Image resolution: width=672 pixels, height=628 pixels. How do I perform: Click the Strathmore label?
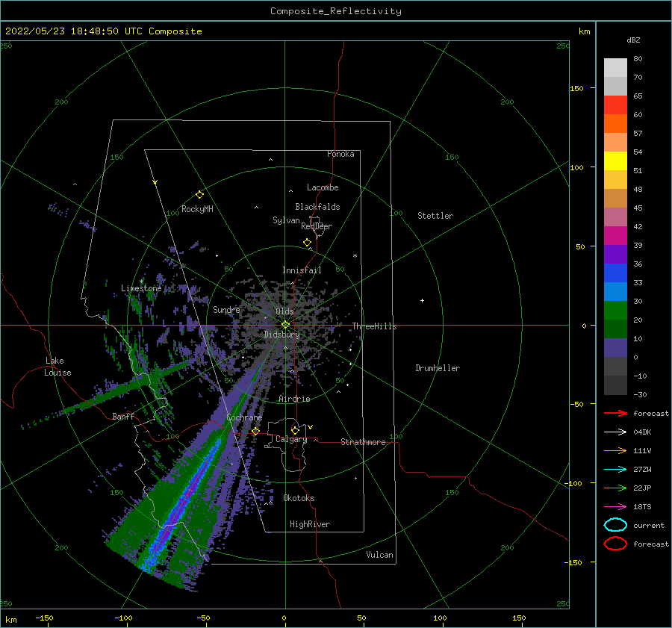(363, 442)
